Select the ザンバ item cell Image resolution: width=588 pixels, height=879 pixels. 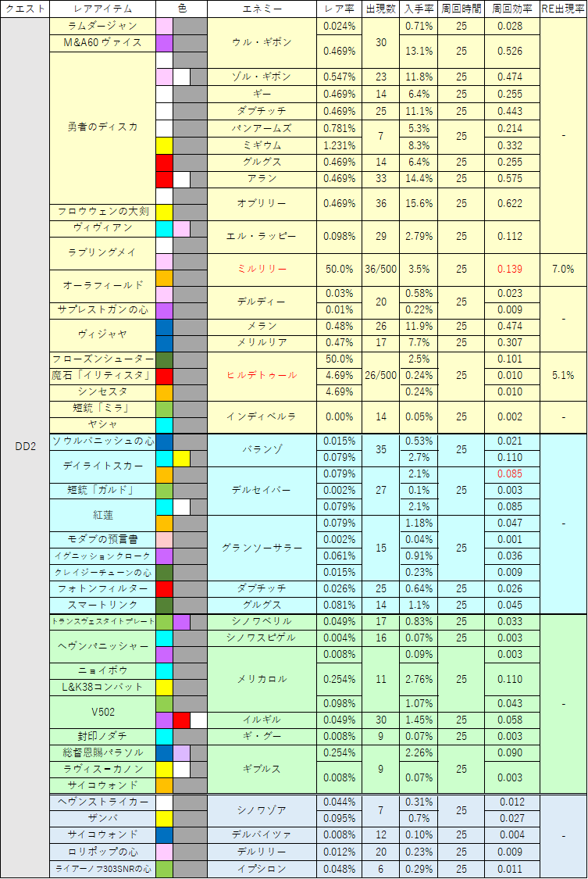[x=102, y=819]
